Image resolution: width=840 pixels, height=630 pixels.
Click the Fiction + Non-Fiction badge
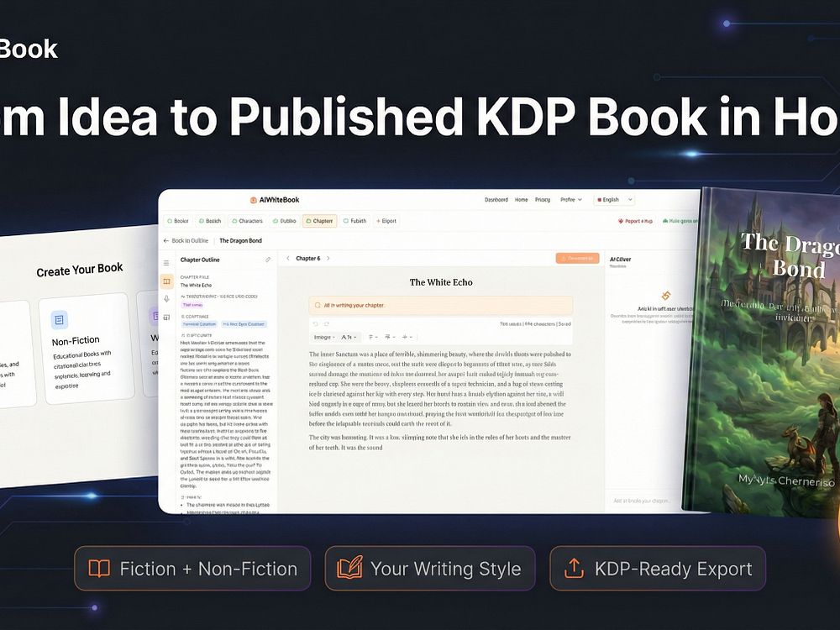click(192, 569)
